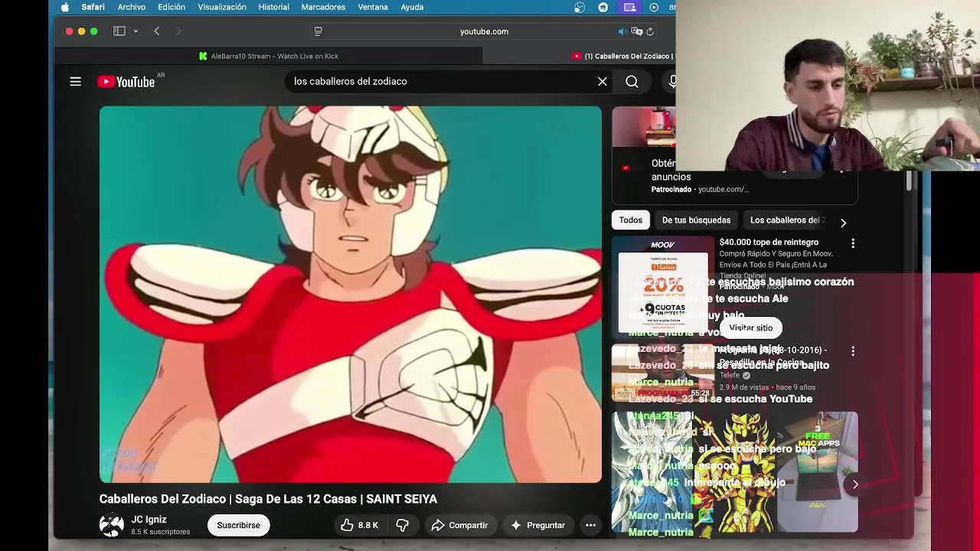Run search with magnifier button
Screen dimensions: 980x551
click(632, 81)
